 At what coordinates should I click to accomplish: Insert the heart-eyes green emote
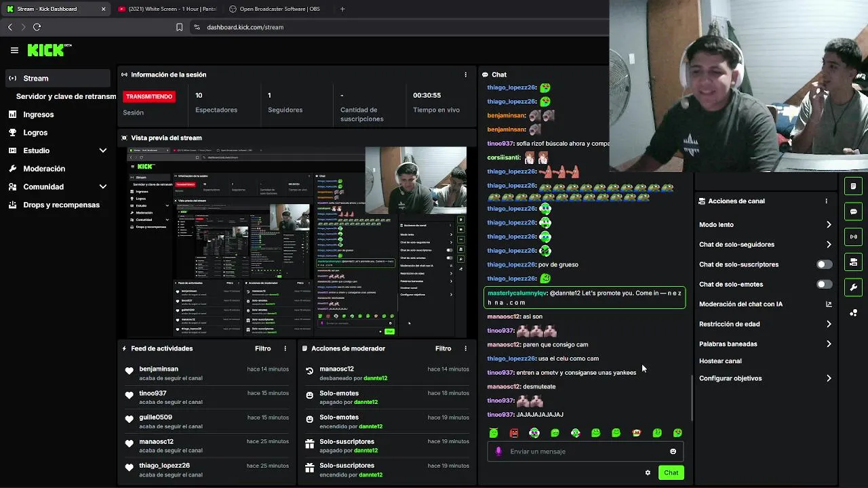click(x=677, y=433)
